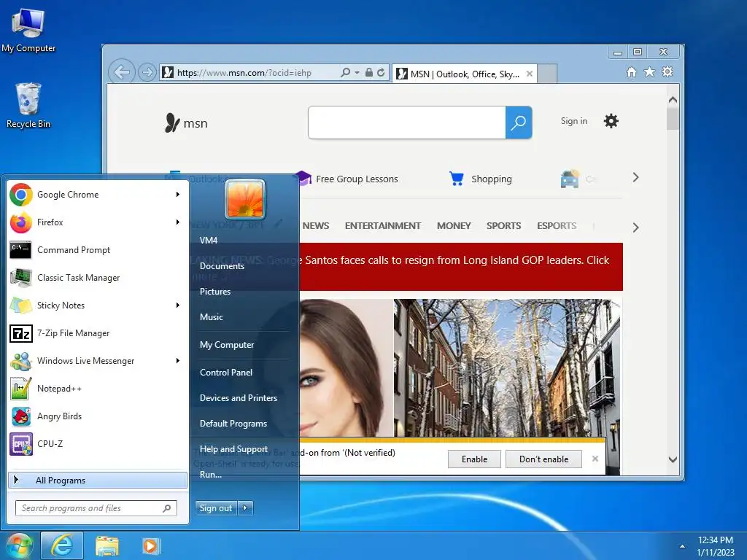Expand Google Chrome submenu arrow
This screenshot has width=747, height=560.
click(178, 194)
